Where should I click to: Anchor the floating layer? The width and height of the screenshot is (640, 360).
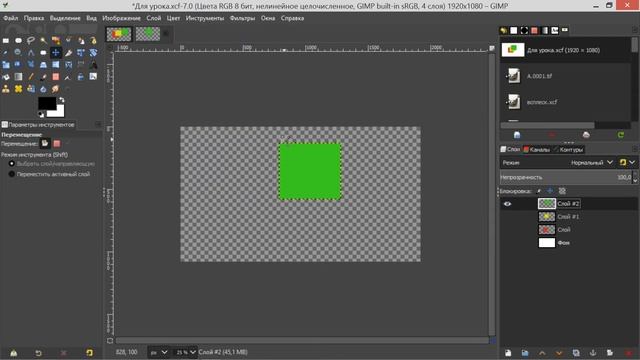coord(593,353)
